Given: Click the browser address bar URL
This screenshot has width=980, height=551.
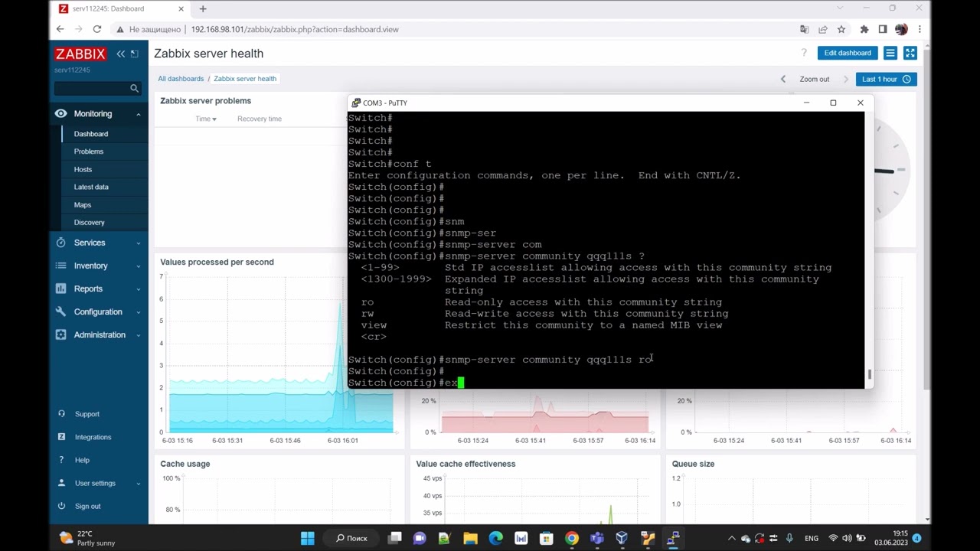Looking at the screenshot, I should pyautogui.click(x=295, y=29).
